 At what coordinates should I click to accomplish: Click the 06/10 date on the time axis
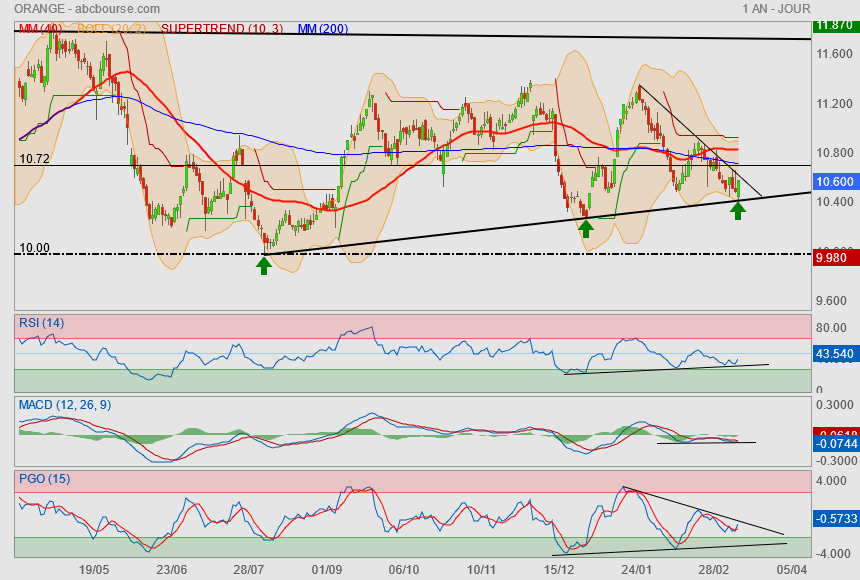coord(404,570)
